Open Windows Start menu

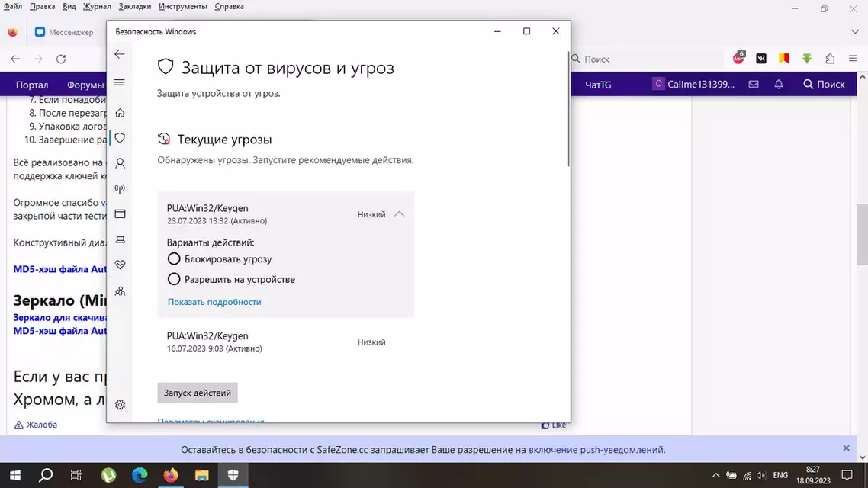15,475
